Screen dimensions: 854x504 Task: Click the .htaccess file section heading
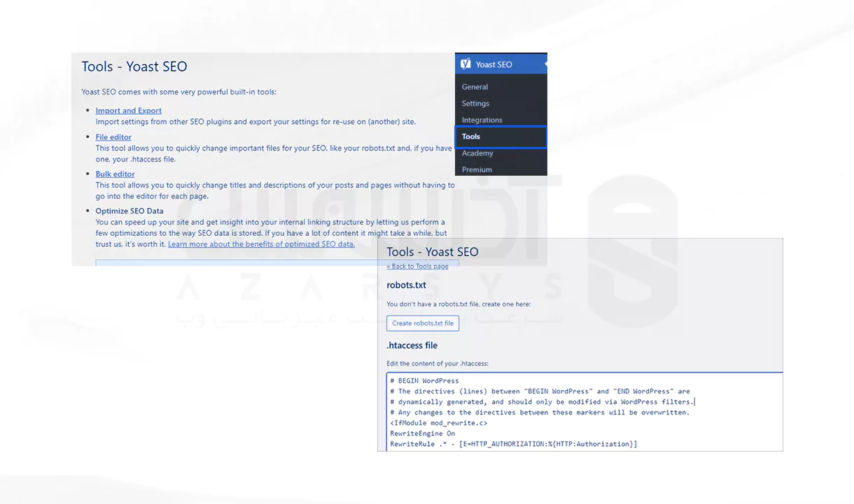[x=412, y=345]
